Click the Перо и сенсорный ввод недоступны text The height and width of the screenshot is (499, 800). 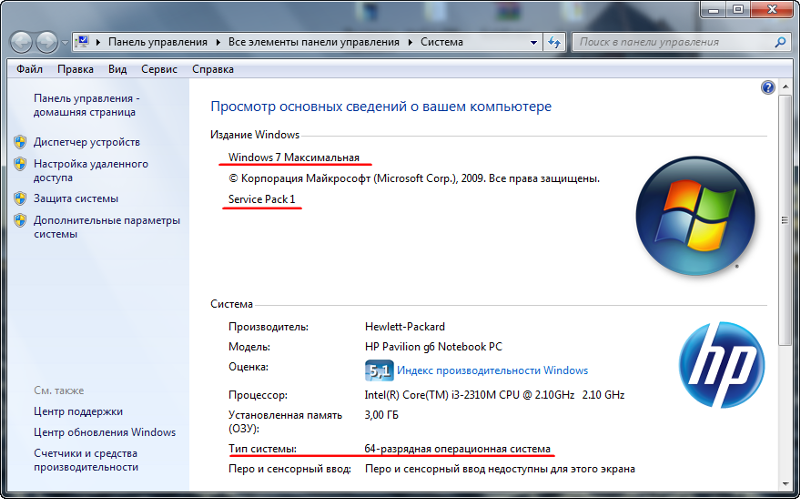point(500,468)
